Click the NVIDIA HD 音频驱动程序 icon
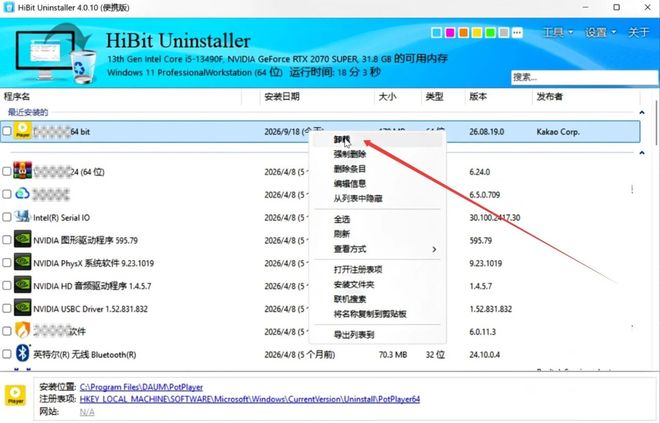 pos(22,285)
